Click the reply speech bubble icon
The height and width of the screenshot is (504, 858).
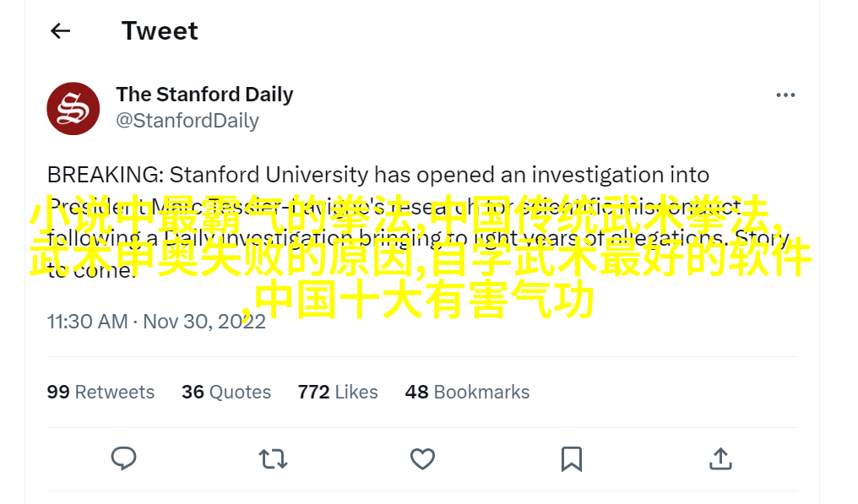pyautogui.click(x=124, y=458)
